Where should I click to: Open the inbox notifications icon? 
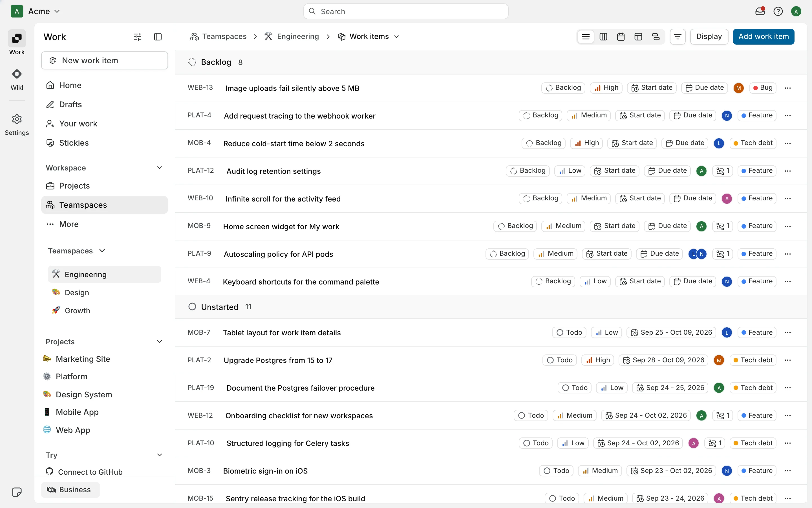[760, 11]
